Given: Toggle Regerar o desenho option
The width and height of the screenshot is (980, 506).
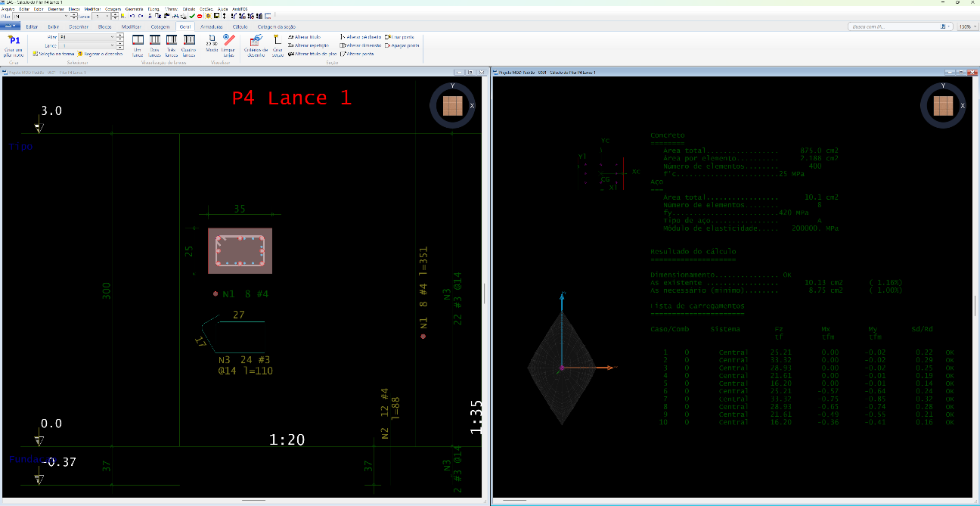Looking at the screenshot, I should click(100, 54).
